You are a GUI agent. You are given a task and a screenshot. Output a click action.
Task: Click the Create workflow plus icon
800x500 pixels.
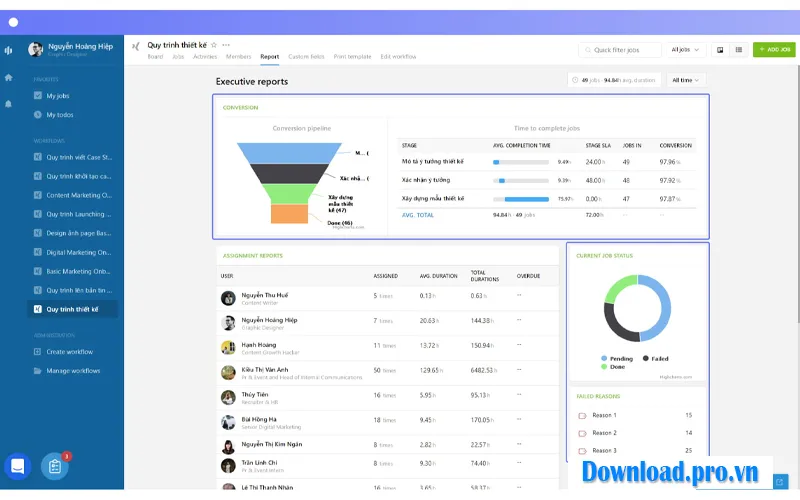click(38, 352)
